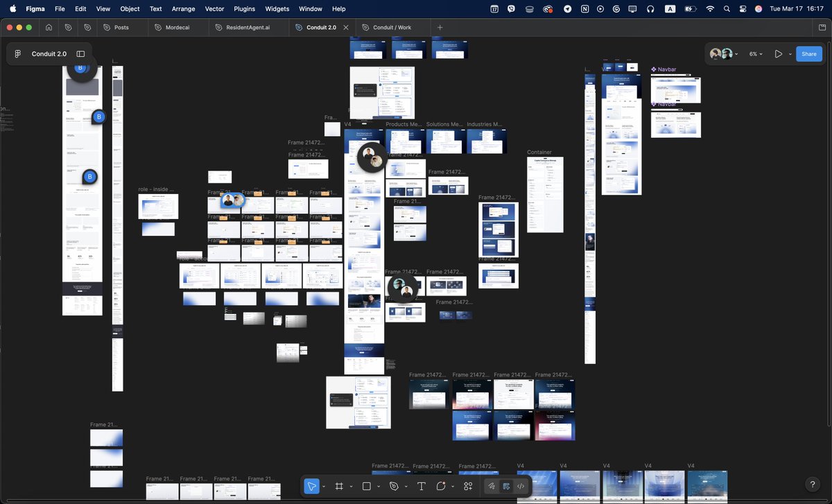Select the Solutions Me... frame label
This screenshot has width=832, height=504.
coord(444,125)
